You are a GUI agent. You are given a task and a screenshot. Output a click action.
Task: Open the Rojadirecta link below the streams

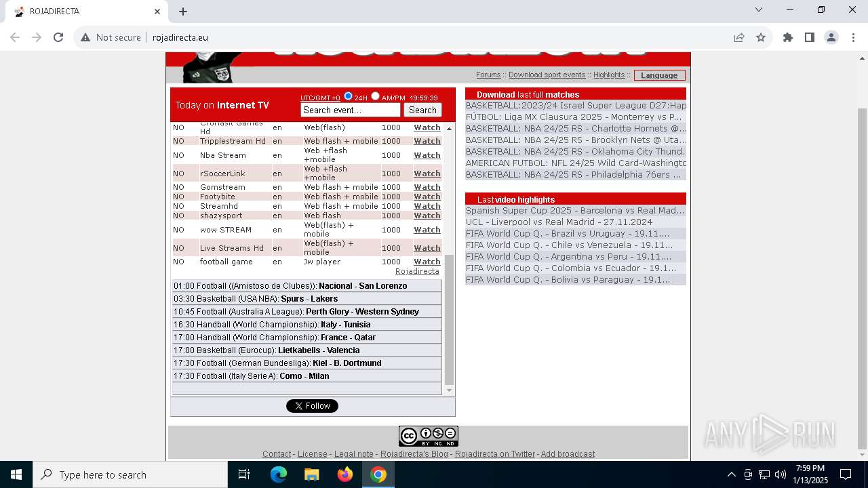[417, 271]
